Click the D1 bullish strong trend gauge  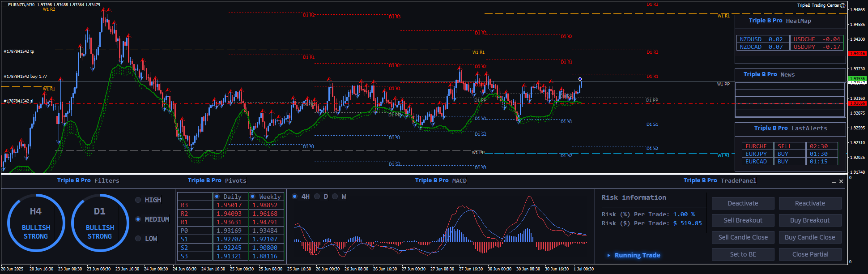pos(100,223)
